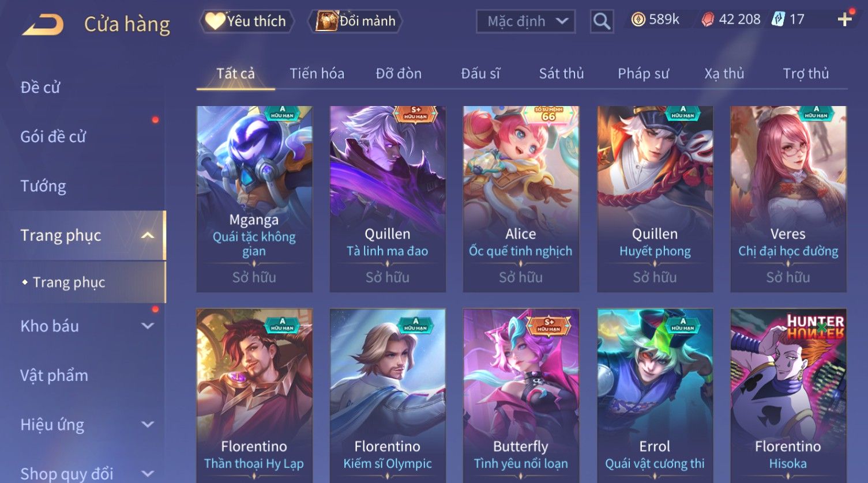Tap the chest icon in Đổi mảnh
868x483 pixels.
point(326,21)
